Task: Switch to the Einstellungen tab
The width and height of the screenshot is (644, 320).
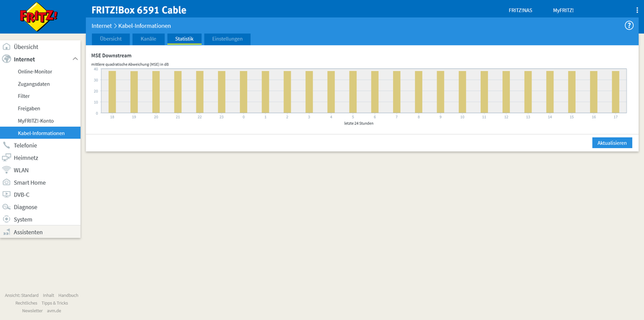Action: (227, 39)
